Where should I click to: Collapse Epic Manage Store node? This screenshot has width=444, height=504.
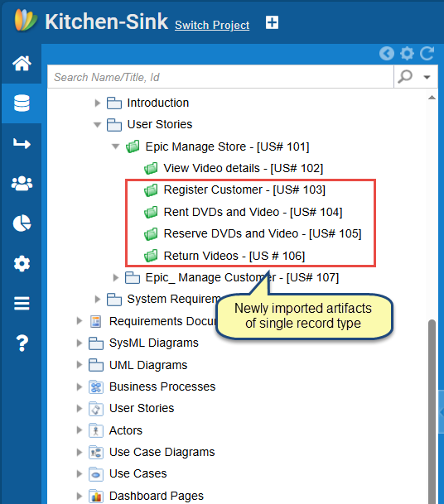click(115, 146)
